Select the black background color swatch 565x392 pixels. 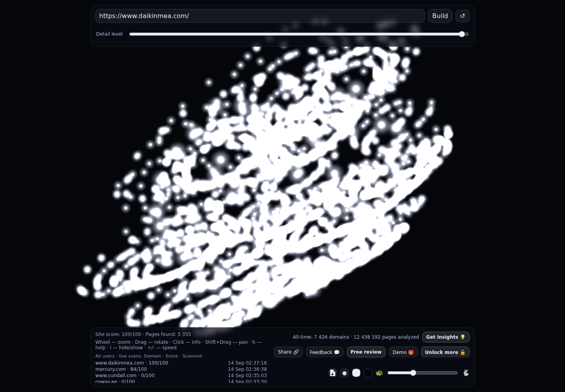pyautogui.click(x=368, y=373)
